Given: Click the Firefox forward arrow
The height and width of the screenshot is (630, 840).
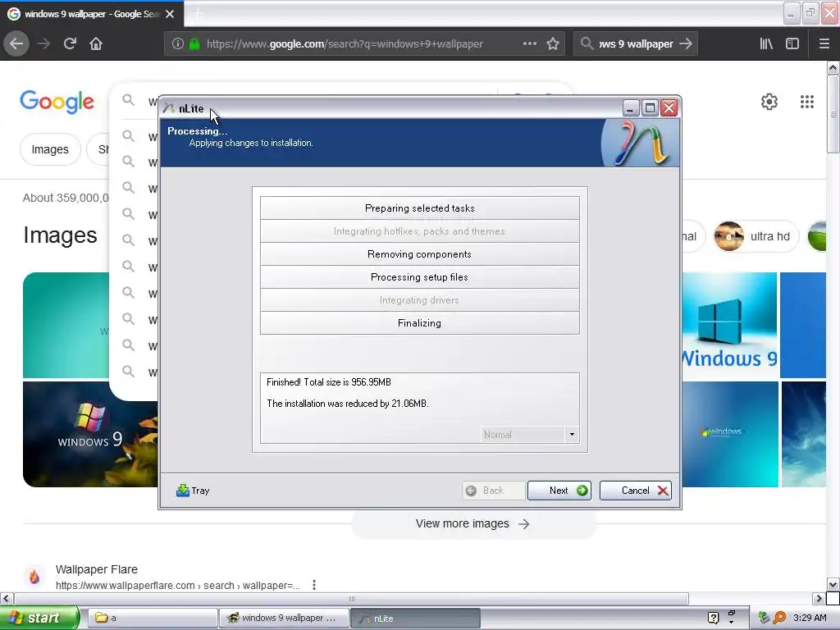Looking at the screenshot, I should click(43, 44).
